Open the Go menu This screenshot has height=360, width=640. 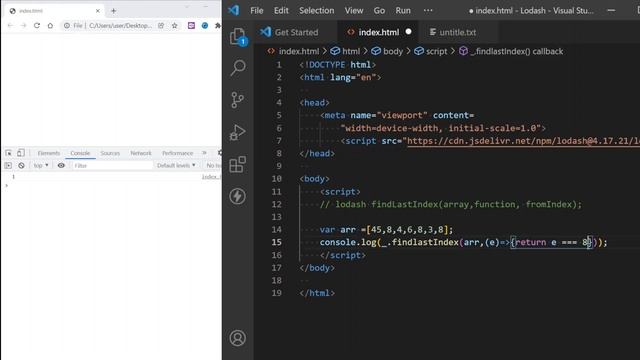tap(379, 11)
